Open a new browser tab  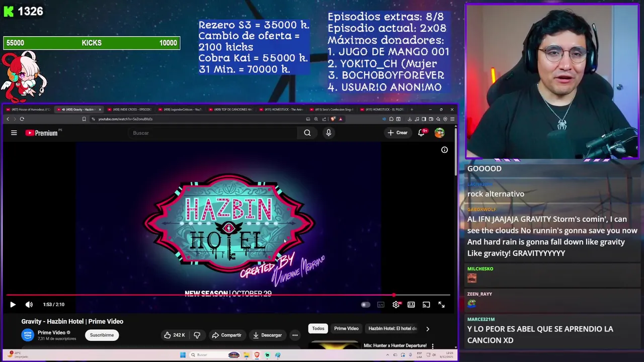coord(412,109)
